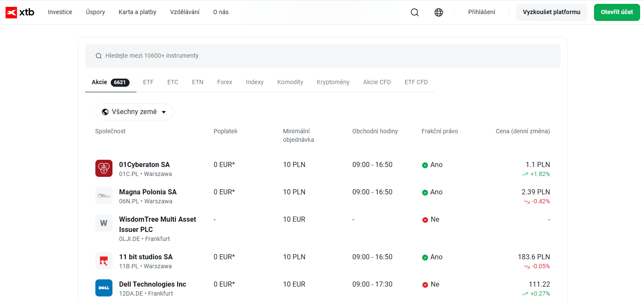The image size is (644, 302).
Task: Select the Forex tab
Action: [x=225, y=82]
